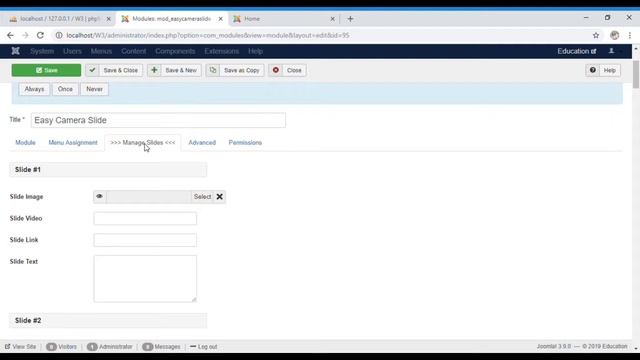The image size is (640, 360).
Task: Close the Home browser tab
Action: (x=332, y=19)
